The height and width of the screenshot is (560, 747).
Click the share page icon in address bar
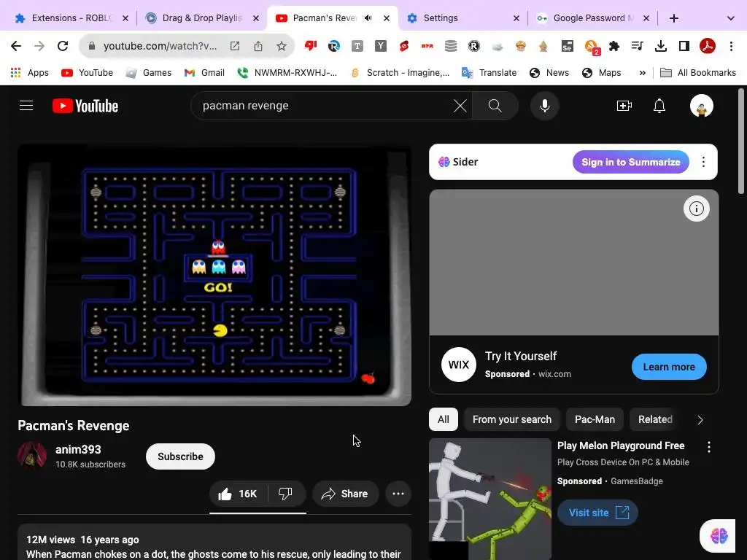click(258, 46)
